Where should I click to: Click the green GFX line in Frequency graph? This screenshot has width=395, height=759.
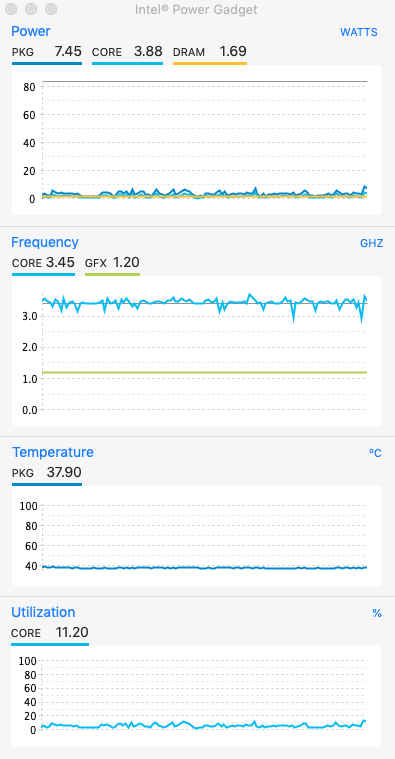click(x=204, y=372)
